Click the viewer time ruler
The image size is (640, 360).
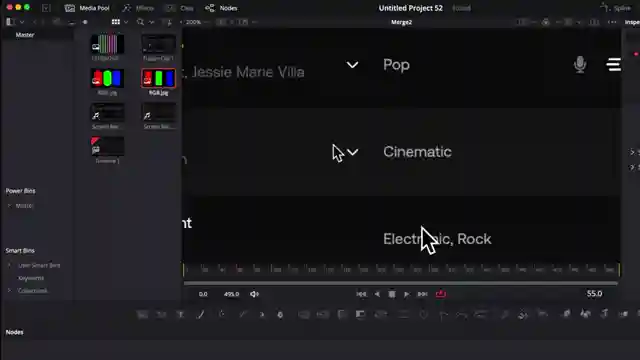pos(401,269)
